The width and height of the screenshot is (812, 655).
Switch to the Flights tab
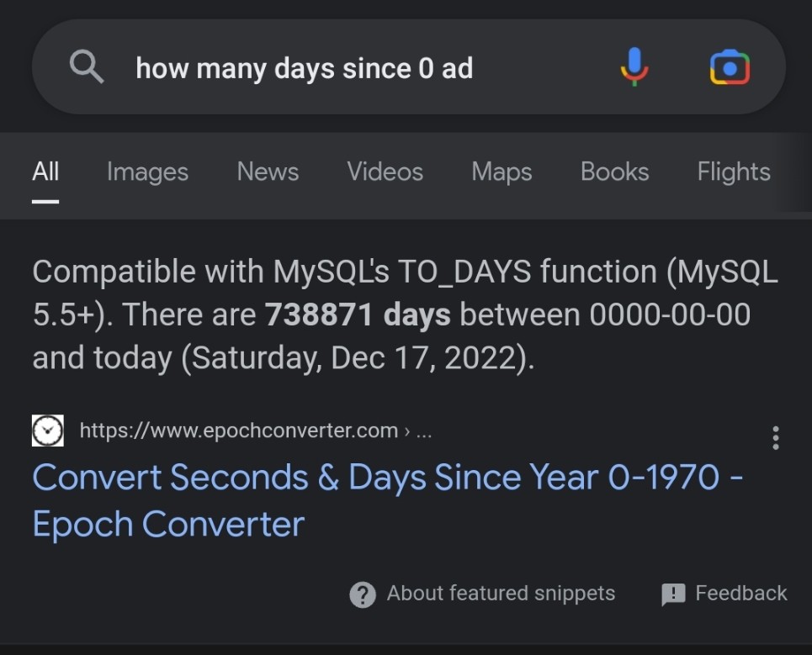[x=734, y=172]
